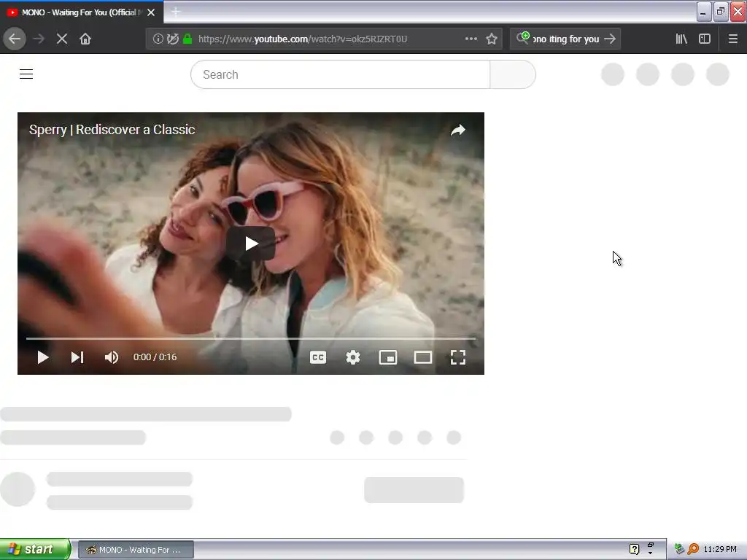Open the Firefox hamburger menu
This screenshot has width=747, height=560.
pyautogui.click(x=732, y=39)
